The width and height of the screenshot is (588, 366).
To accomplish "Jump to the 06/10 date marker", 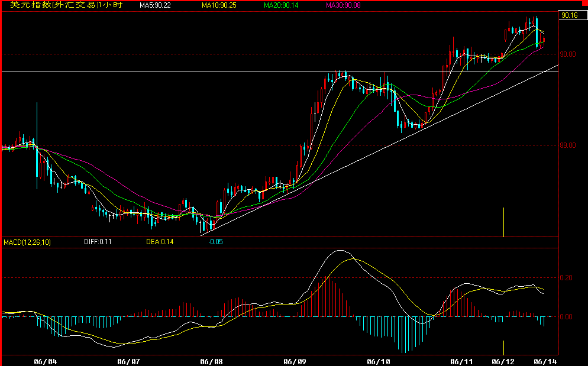I will [379, 360].
